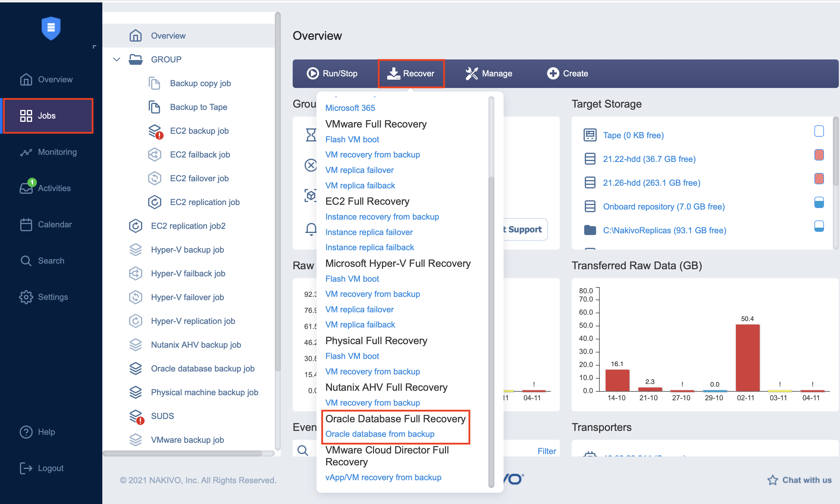Choose Instance replica failback
This screenshot has width=840, height=504.
pos(369,247)
